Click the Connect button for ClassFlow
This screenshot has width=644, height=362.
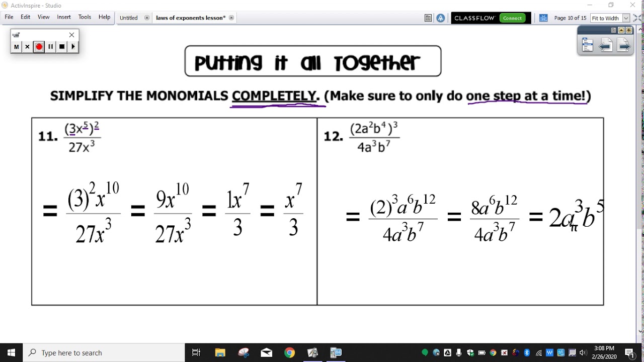(512, 18)
